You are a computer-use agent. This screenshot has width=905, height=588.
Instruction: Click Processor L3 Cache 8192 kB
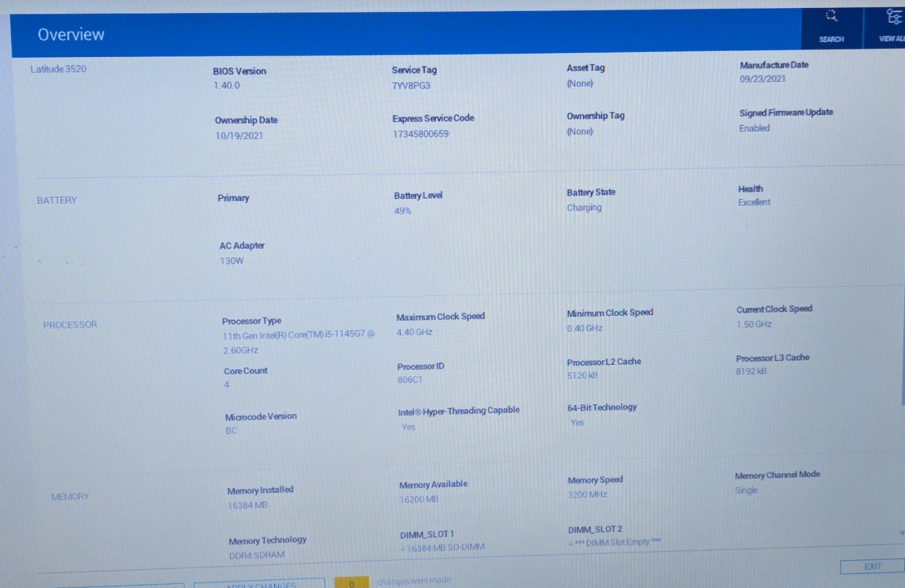[751, 371]
